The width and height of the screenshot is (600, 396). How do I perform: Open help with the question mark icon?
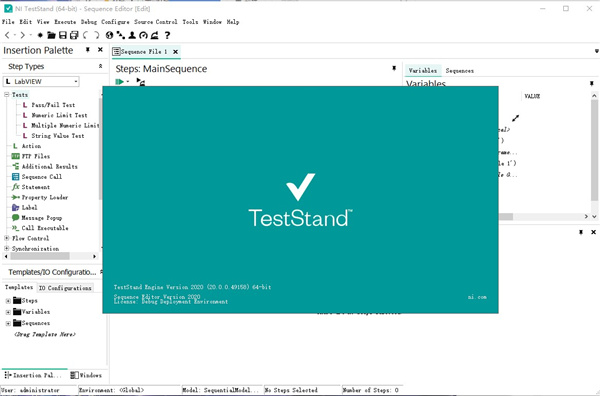coord(167,35)
